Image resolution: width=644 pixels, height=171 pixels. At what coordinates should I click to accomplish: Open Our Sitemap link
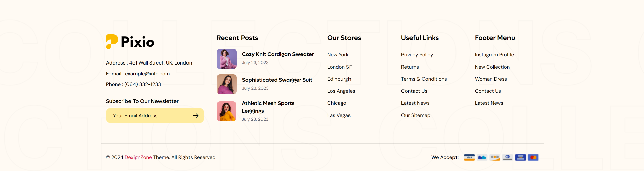tap(416, 115)
